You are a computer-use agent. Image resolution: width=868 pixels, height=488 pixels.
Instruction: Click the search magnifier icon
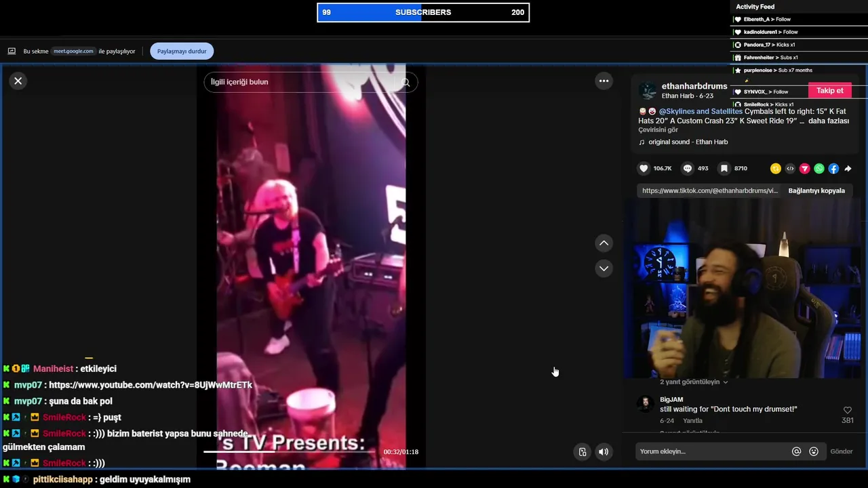[x=406, y=82]
